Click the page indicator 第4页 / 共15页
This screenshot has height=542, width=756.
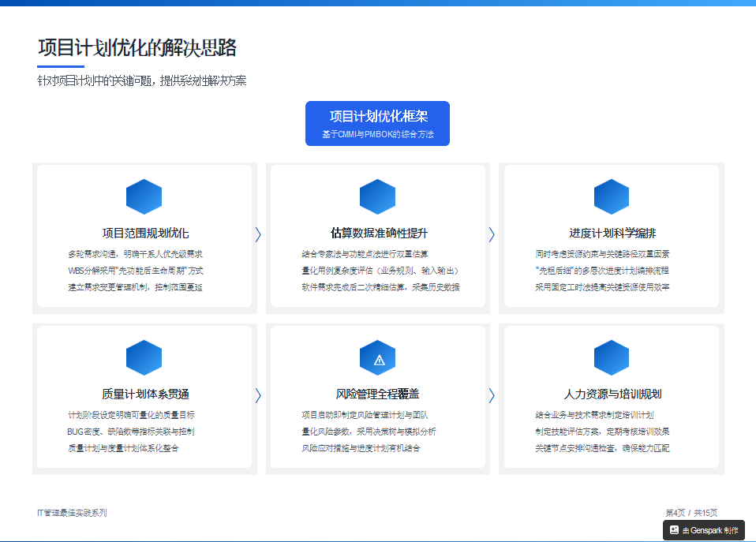692,513
